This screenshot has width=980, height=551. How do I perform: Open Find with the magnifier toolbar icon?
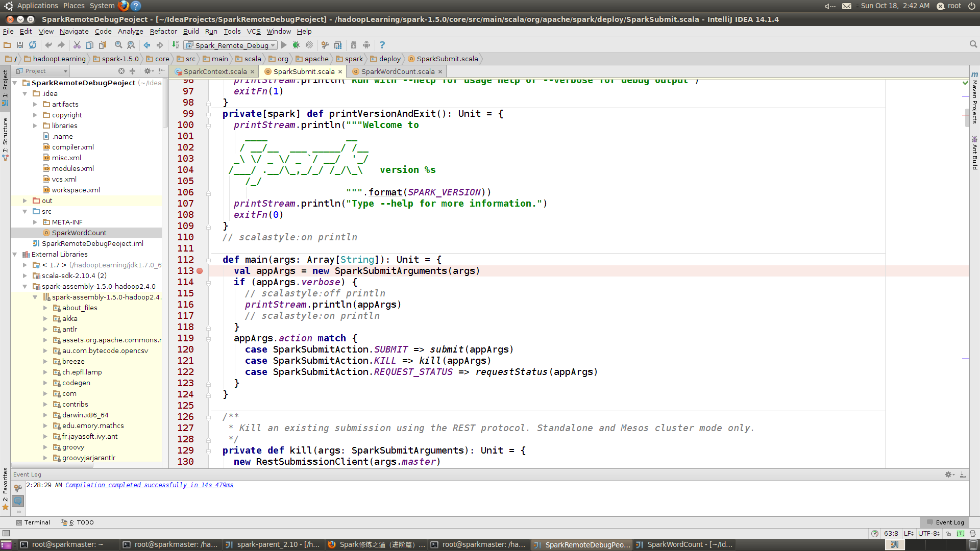pyautogui.click(x=118, y=45)
